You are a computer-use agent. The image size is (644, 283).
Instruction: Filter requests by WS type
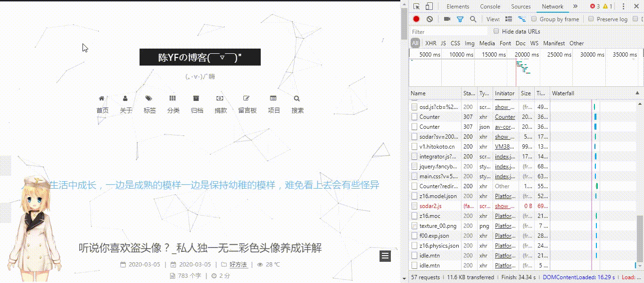click(534, 43)
